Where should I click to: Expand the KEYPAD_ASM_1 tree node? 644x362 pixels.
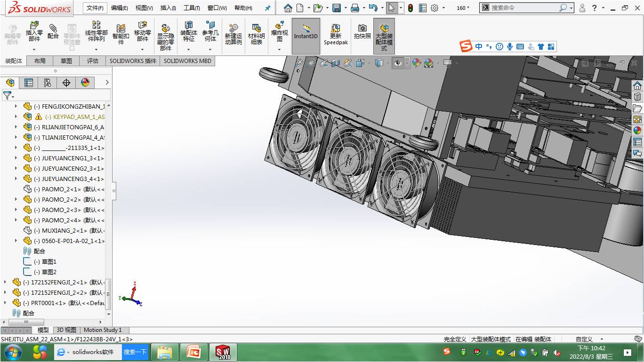(16, 117)
